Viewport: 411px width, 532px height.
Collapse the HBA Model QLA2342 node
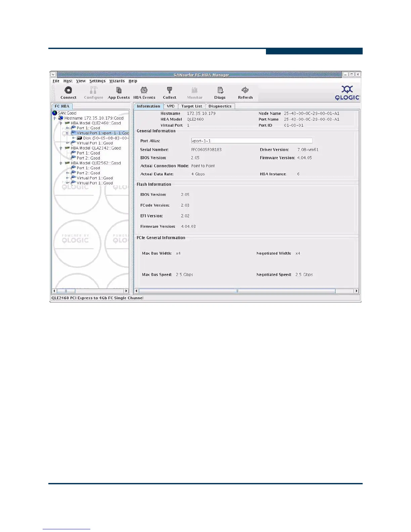click(61, 148)
